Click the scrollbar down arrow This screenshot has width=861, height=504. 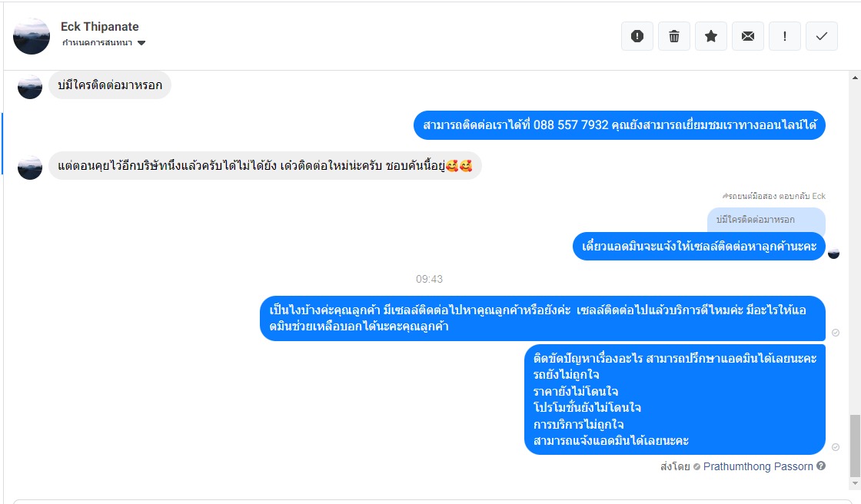tap(855, 483)
